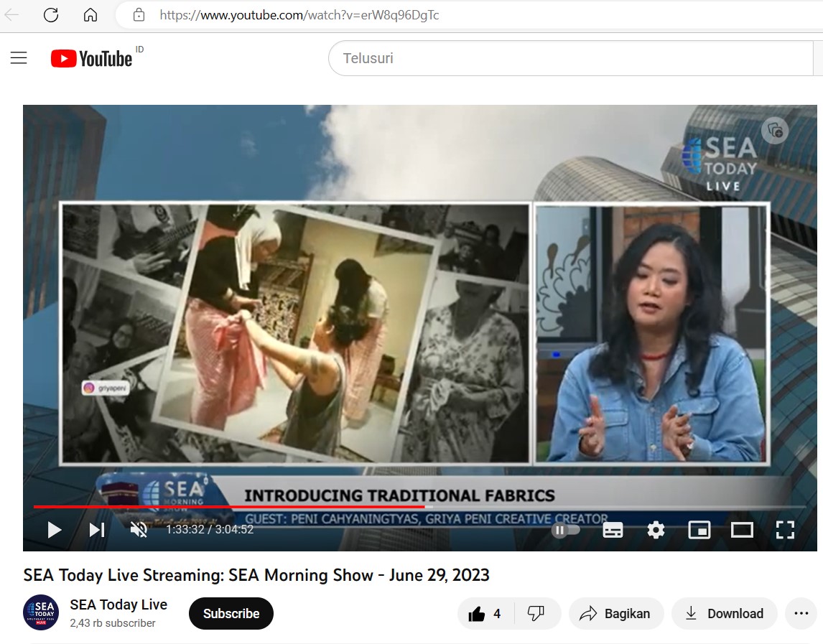823x644 pixels.
Task: Dislike the video
Action: (536, 614)
